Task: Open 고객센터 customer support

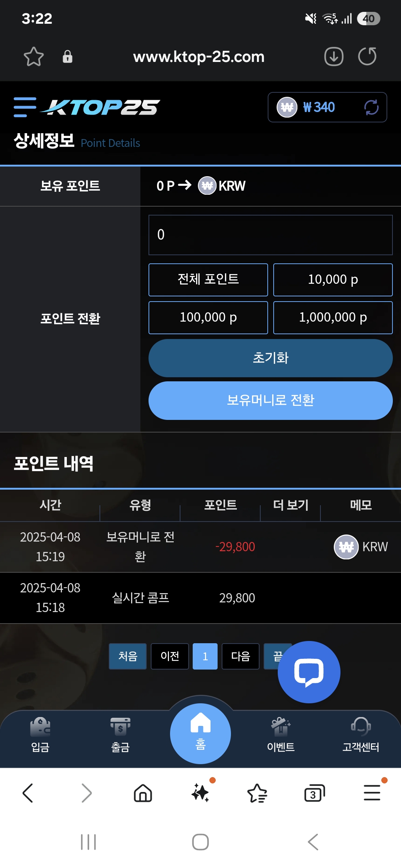Action: click(361, 734)
